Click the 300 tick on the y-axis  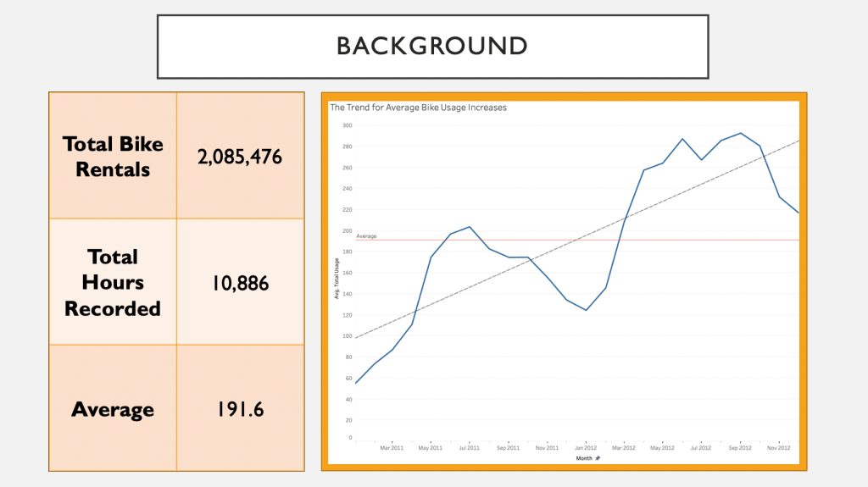[347, 125]
